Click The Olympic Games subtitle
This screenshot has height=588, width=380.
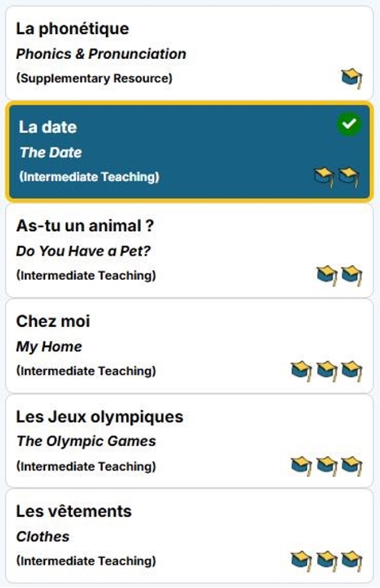[86, 441]
